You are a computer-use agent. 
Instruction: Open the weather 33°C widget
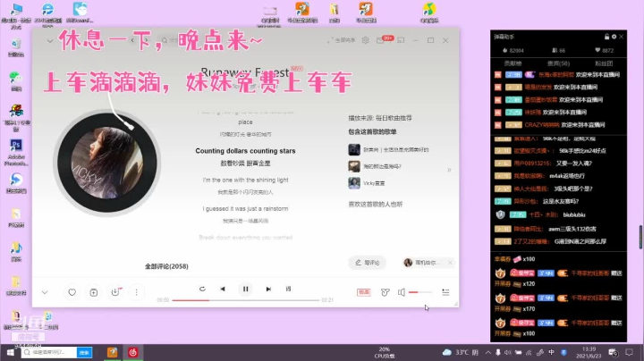[460, 352]
